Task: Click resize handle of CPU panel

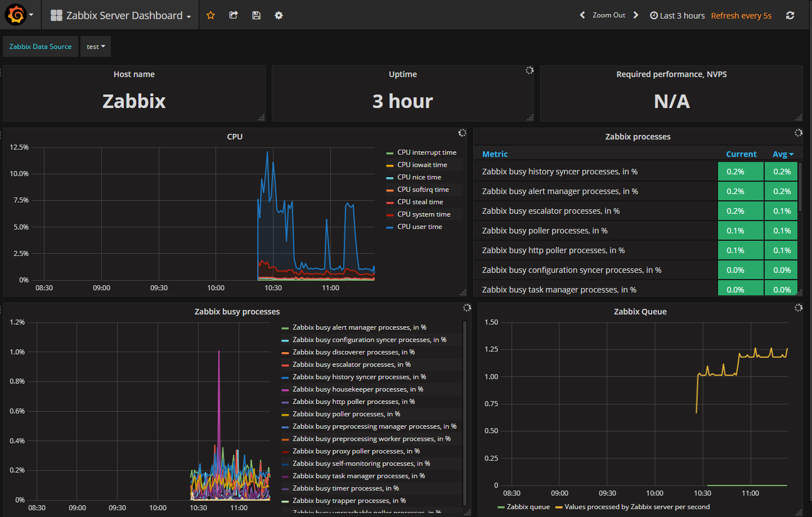Action: [463, 293]
